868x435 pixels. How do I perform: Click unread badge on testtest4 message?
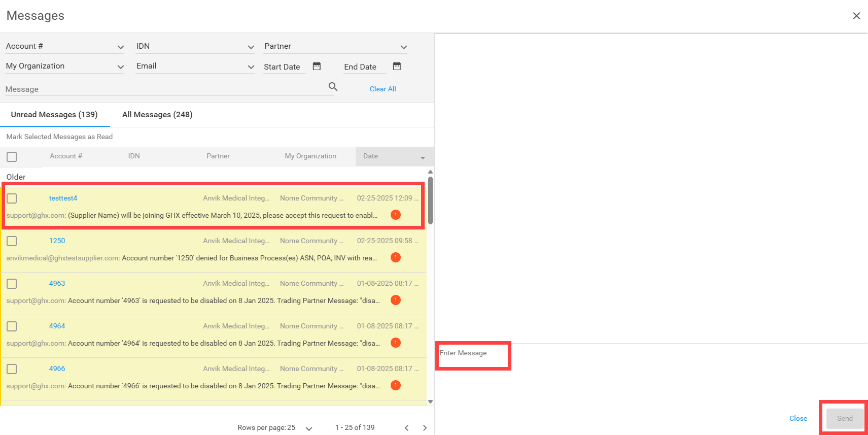pos(396,215)
